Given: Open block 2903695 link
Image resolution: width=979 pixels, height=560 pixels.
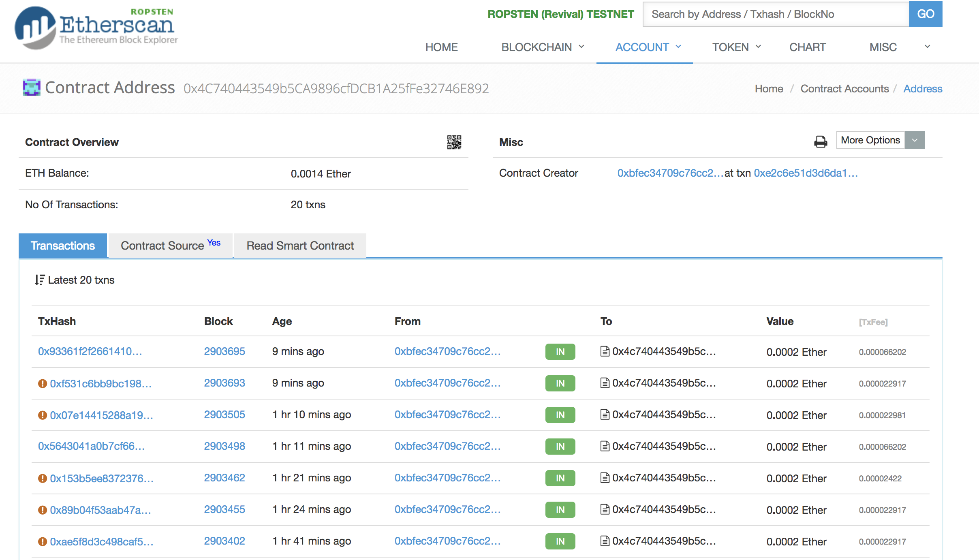Looking at the screenshot, I should (x=224, y=351).
